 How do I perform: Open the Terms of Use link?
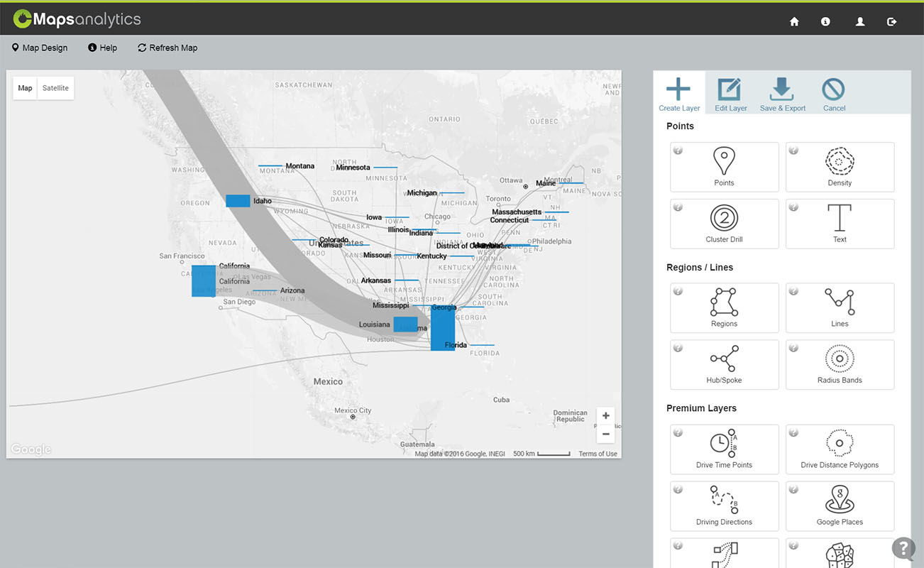coord(598,454)
